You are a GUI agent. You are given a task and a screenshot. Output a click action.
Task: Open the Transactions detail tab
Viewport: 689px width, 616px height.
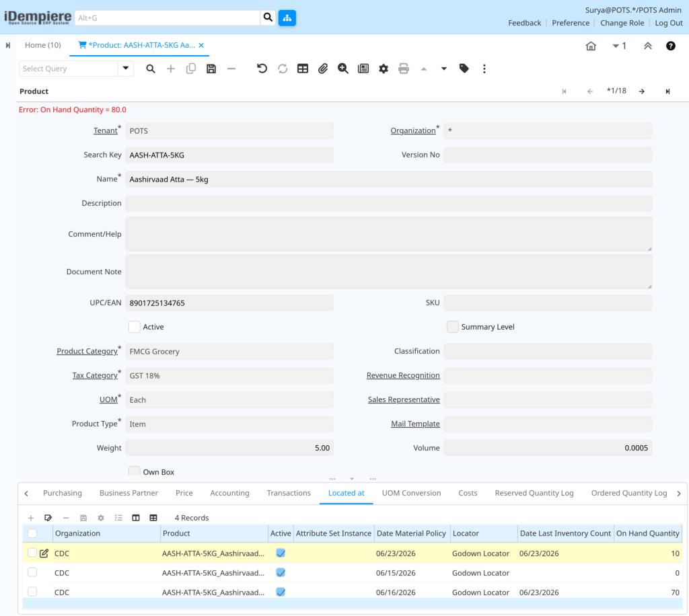289,493
